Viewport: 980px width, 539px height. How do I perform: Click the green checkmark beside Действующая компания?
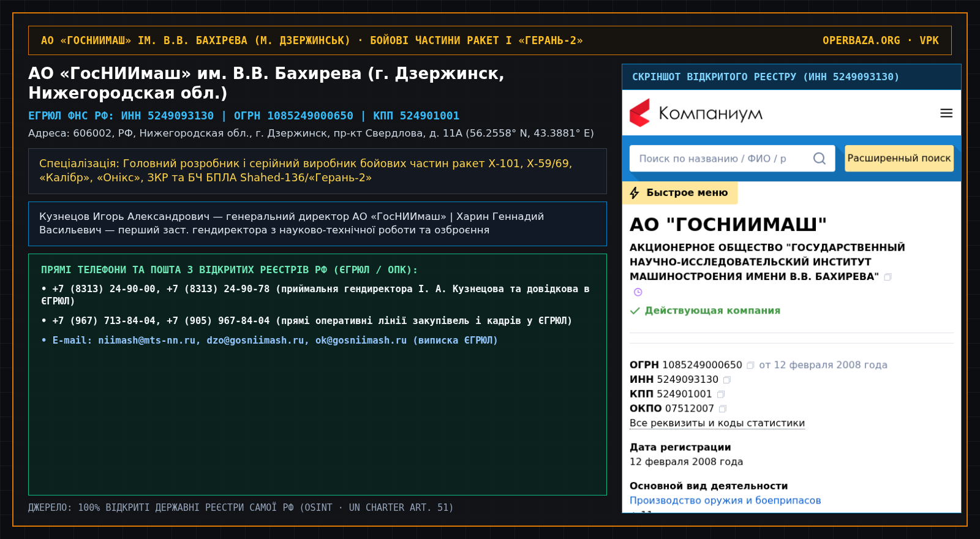(x=635, y=311)
